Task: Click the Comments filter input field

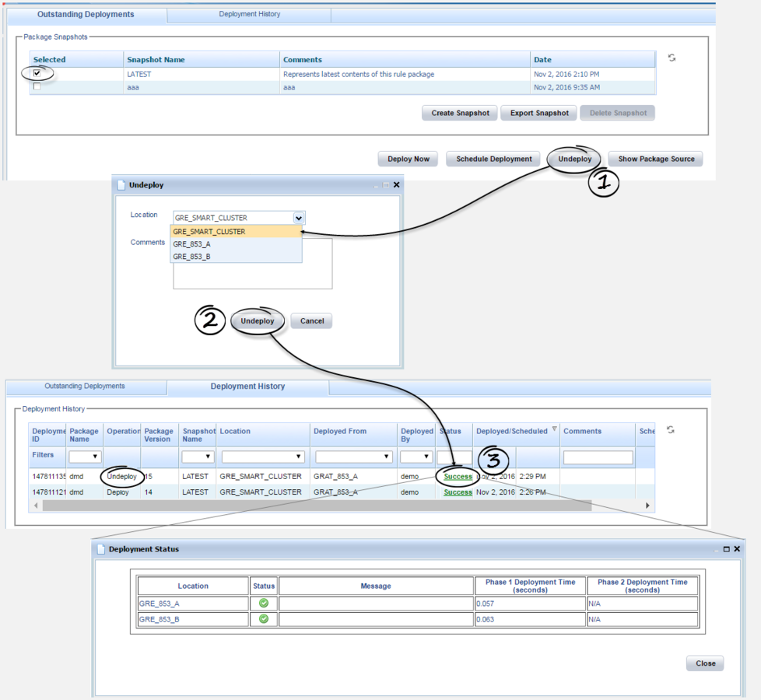Action: point(598,457)
